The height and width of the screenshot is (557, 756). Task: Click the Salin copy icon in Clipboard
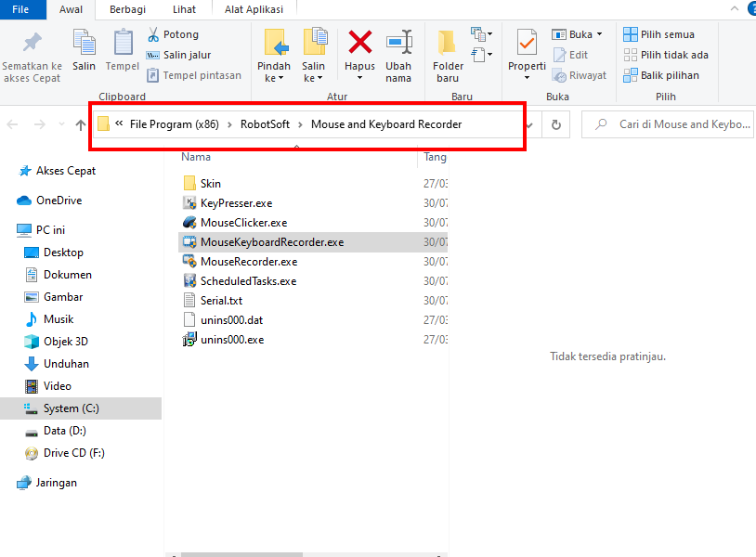(84, 43)
